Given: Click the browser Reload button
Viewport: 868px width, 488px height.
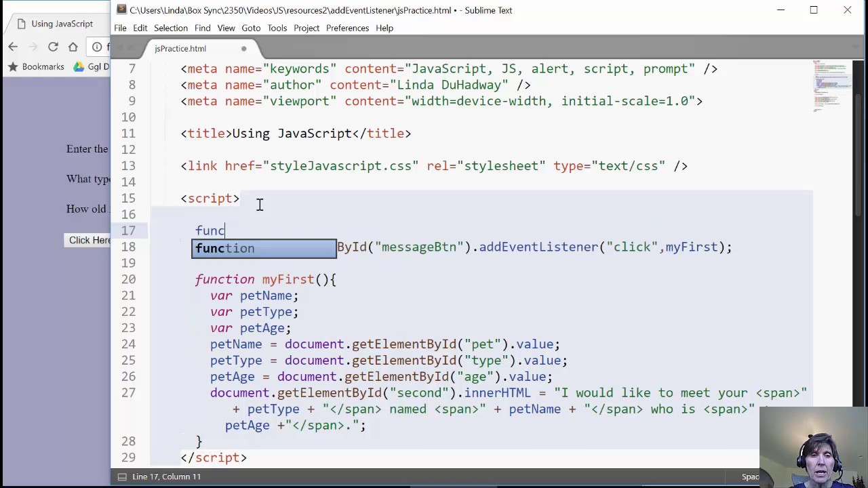Looking at the screenshot, I should coord(53,47).
